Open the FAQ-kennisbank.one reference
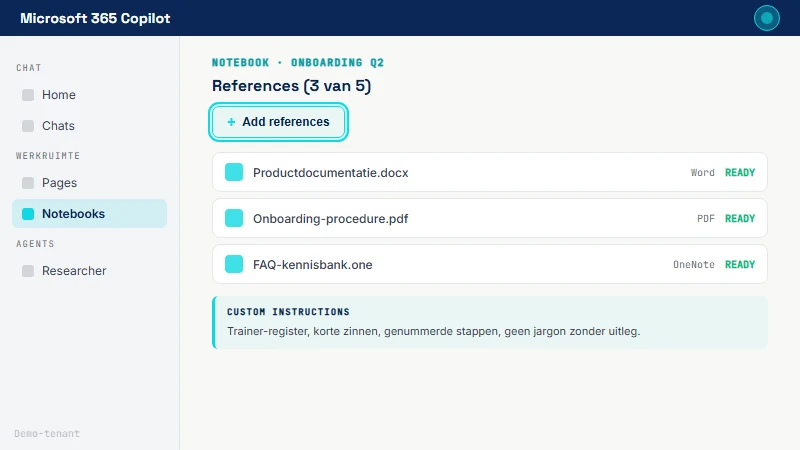 click(490, 264)
